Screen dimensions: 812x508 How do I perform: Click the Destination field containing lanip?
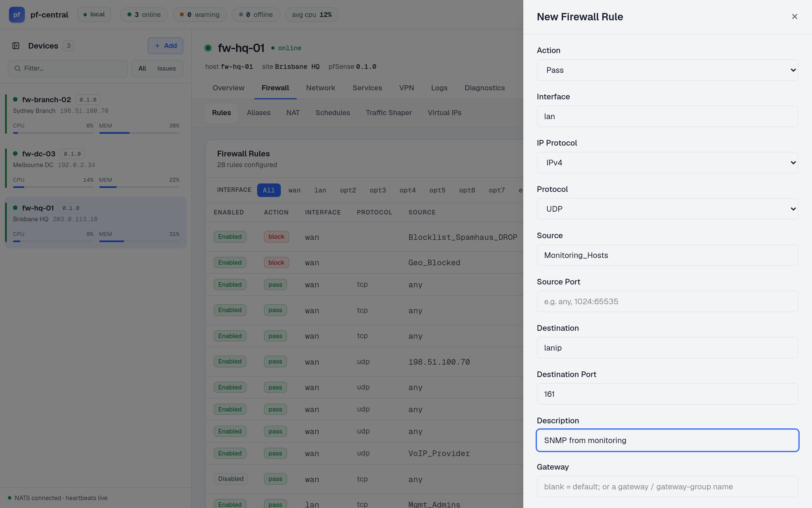667,348
